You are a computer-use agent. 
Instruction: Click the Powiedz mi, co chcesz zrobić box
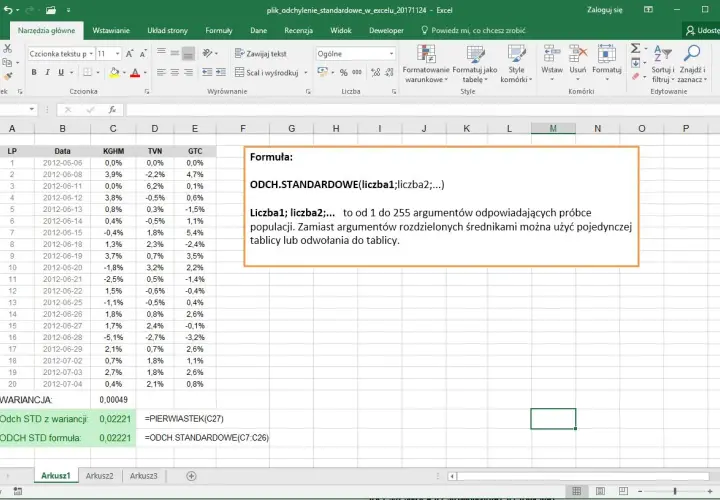[473, 30]
